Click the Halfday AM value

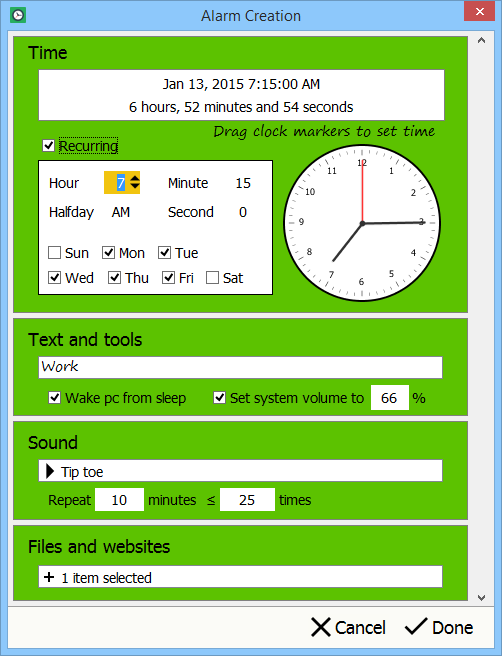tap(120, 212)
